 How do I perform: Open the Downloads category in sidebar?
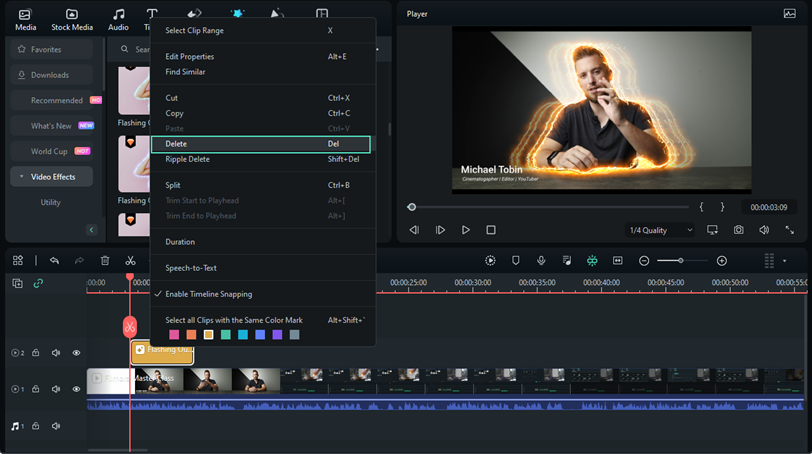[50, 75]
